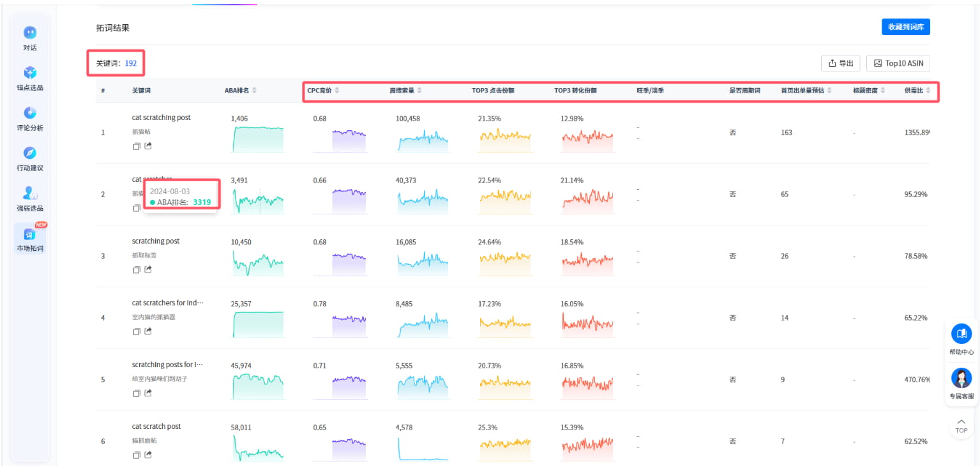Open keyword link cat scratchers for indoor
Screen dimensions: 980x466
pyautogui.click(x=167, y=303)
